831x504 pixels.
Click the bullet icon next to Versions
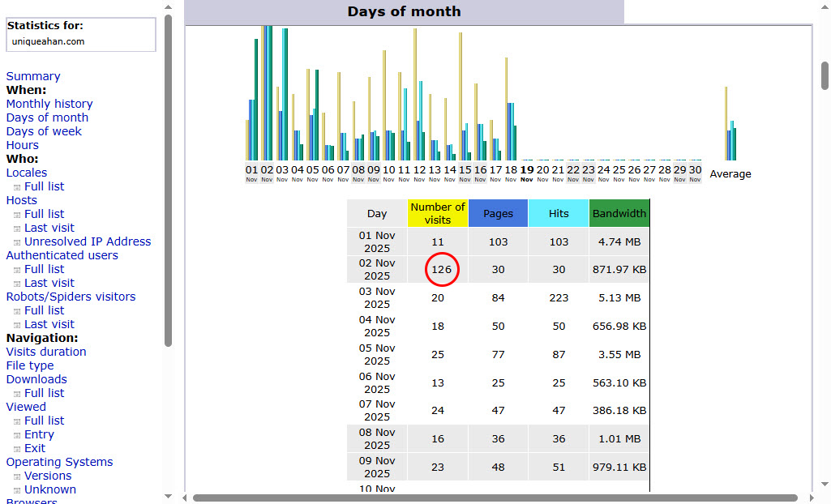[17, 476]
